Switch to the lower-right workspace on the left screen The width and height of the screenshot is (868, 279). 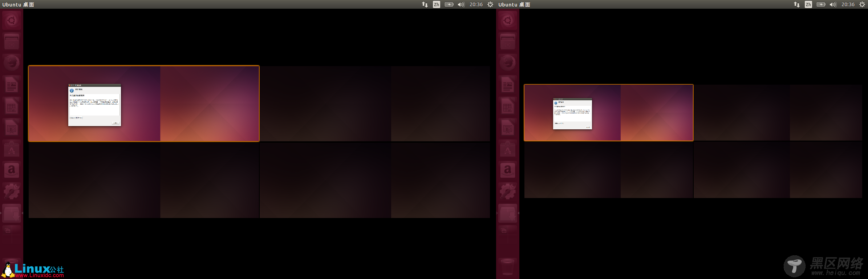click(x=375, y=180)
